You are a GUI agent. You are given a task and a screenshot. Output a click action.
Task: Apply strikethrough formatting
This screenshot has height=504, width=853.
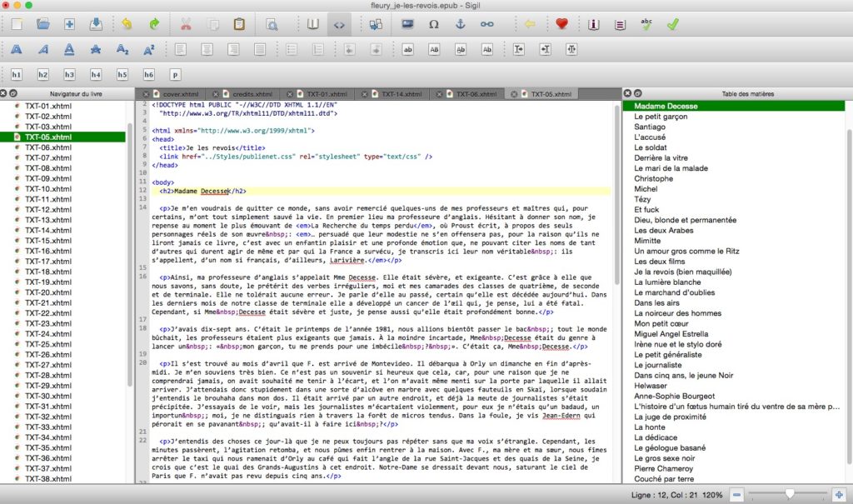(x=96, y=49)
